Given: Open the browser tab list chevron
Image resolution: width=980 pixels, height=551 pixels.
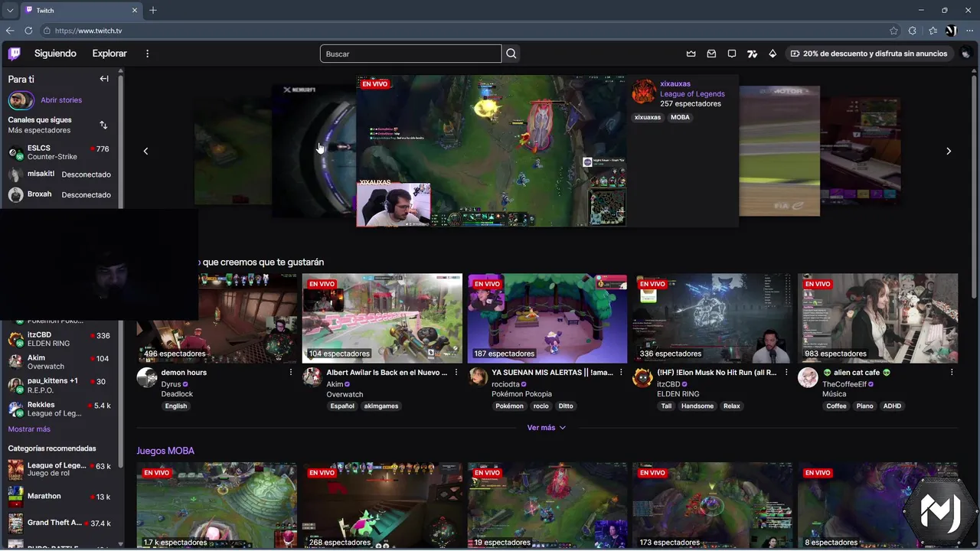Looking at the screenshot, I should pos(10,10).
